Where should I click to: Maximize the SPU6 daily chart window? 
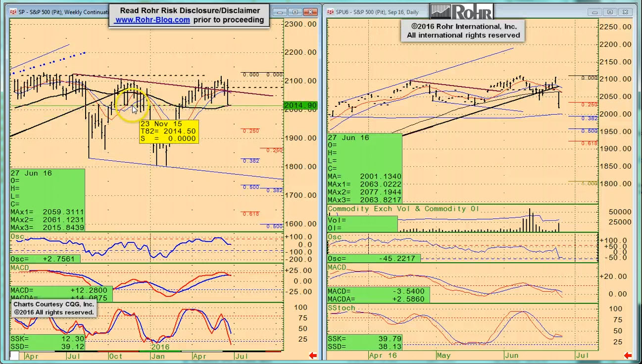[610, 12]
